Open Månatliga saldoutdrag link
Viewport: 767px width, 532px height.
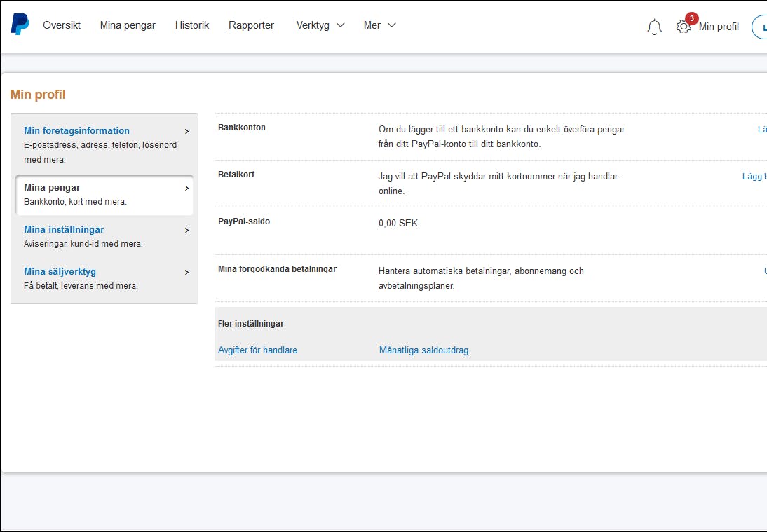coord(423,350)
